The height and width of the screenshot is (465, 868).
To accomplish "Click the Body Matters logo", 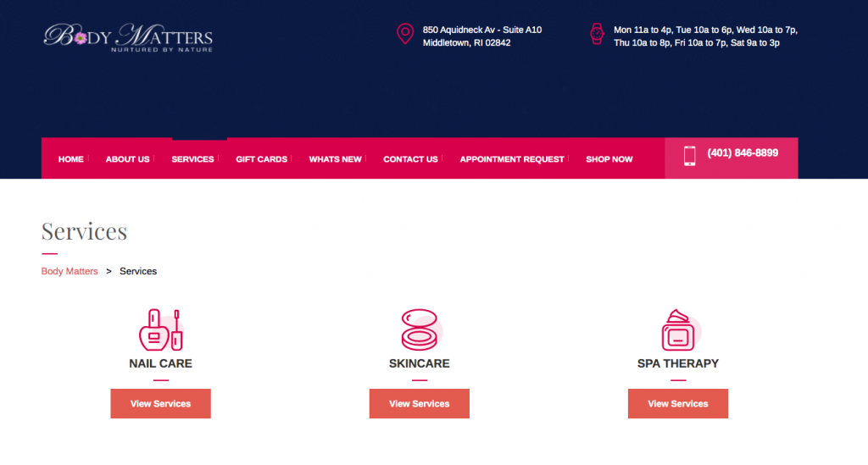I will [128, 37].
